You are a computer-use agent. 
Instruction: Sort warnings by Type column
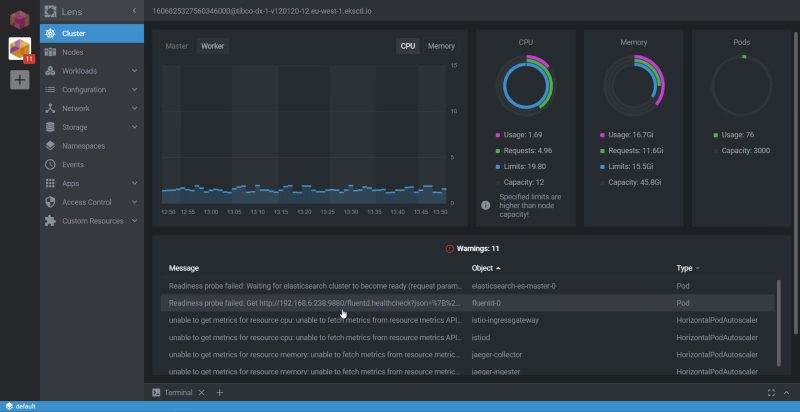688,268
